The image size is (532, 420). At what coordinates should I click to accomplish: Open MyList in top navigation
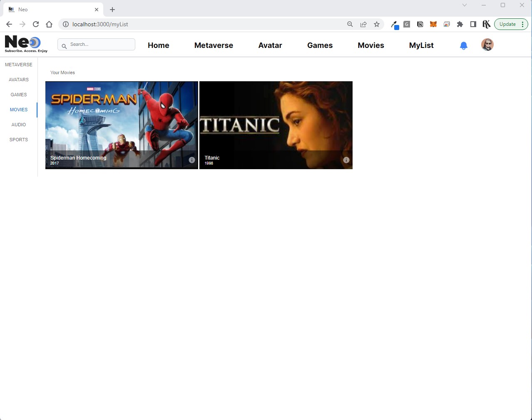[x=421, y=45]
